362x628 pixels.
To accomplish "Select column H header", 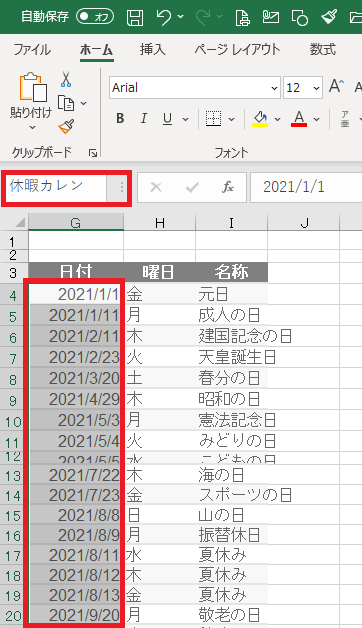I will pos(160,223).
